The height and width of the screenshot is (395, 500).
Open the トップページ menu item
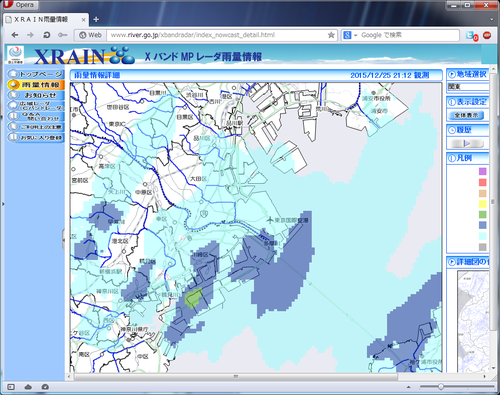tap(36, 74)
